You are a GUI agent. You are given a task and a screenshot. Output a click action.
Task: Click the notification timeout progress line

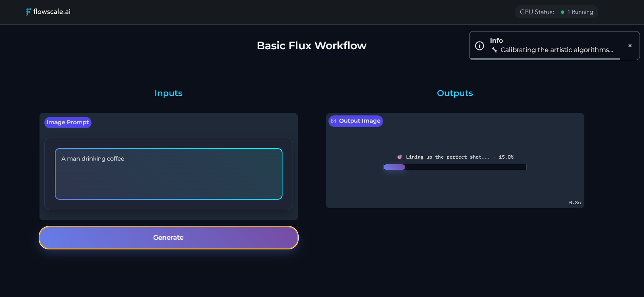point(544,59)
